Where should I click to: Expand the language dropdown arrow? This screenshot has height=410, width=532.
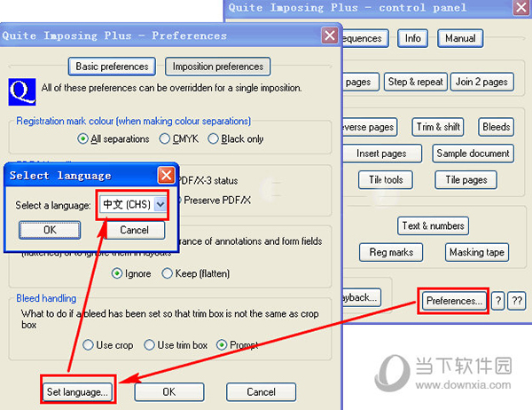pyautogui.click(x=160, y=204)
